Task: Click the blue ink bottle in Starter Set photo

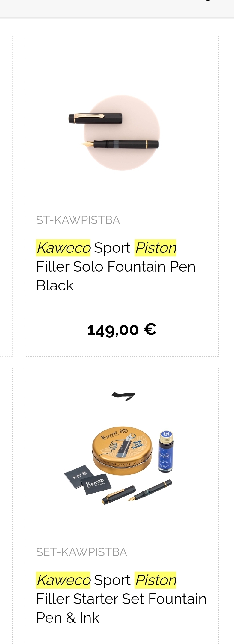Action: [166, 452]
